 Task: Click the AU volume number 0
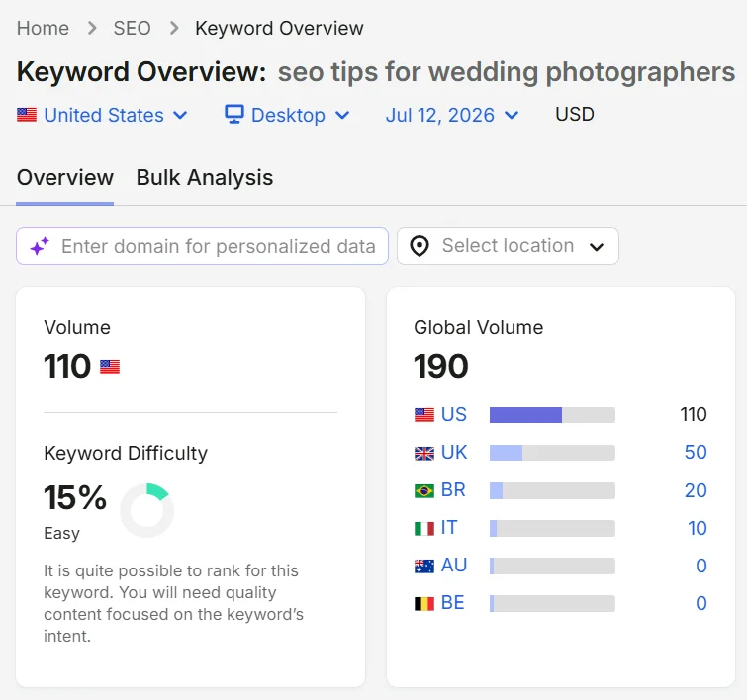click(x=700, y=566)
